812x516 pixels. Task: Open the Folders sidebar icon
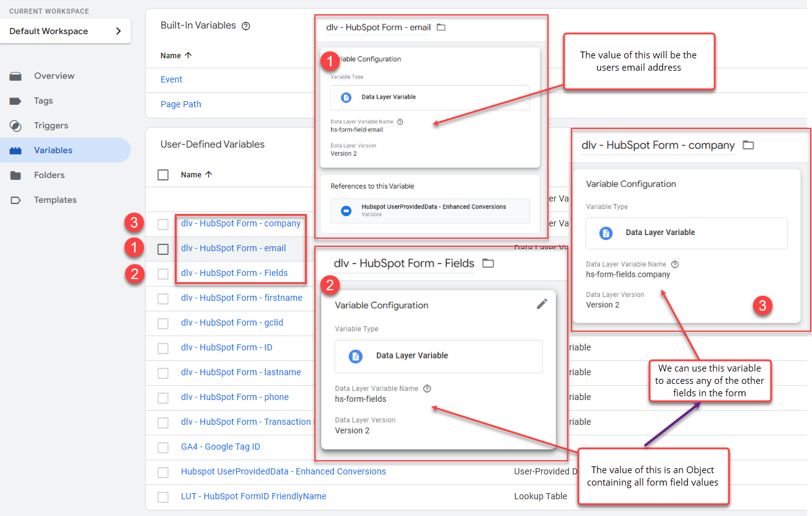[15, 176]
